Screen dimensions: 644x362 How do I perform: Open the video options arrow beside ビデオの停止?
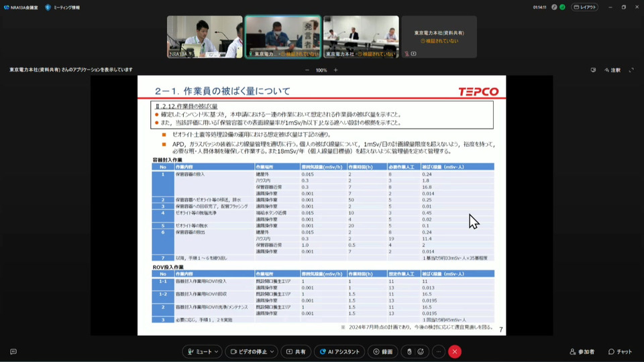click(x=272, y=352)
